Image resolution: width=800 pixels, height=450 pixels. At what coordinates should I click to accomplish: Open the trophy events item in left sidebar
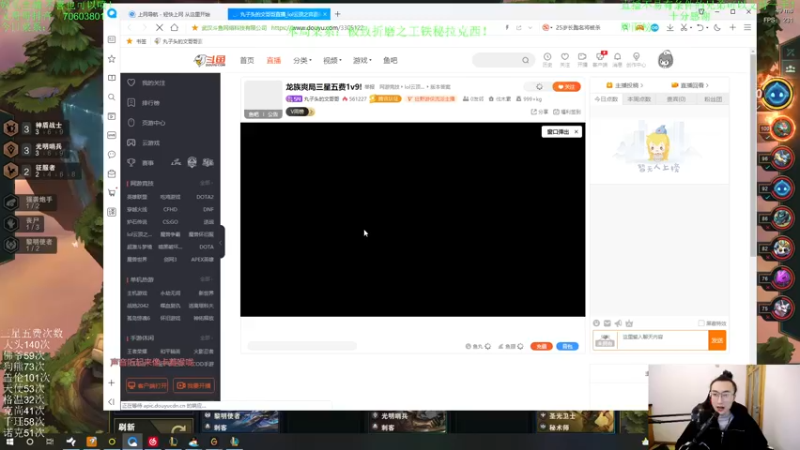(141, 163)
